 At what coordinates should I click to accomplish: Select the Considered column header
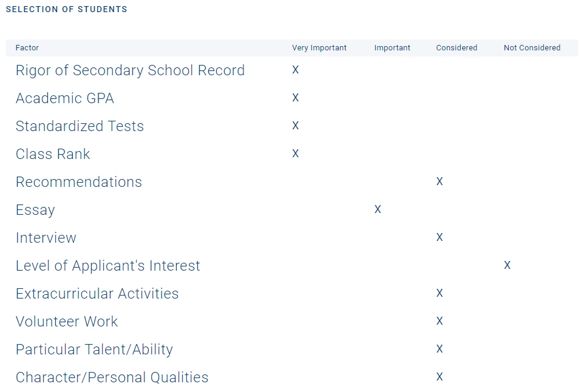457,48
